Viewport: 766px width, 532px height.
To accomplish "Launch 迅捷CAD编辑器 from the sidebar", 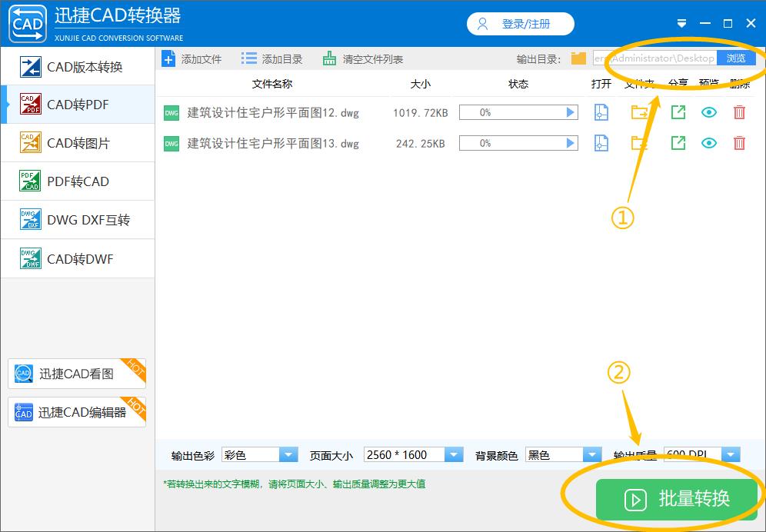I will point(77,412).
